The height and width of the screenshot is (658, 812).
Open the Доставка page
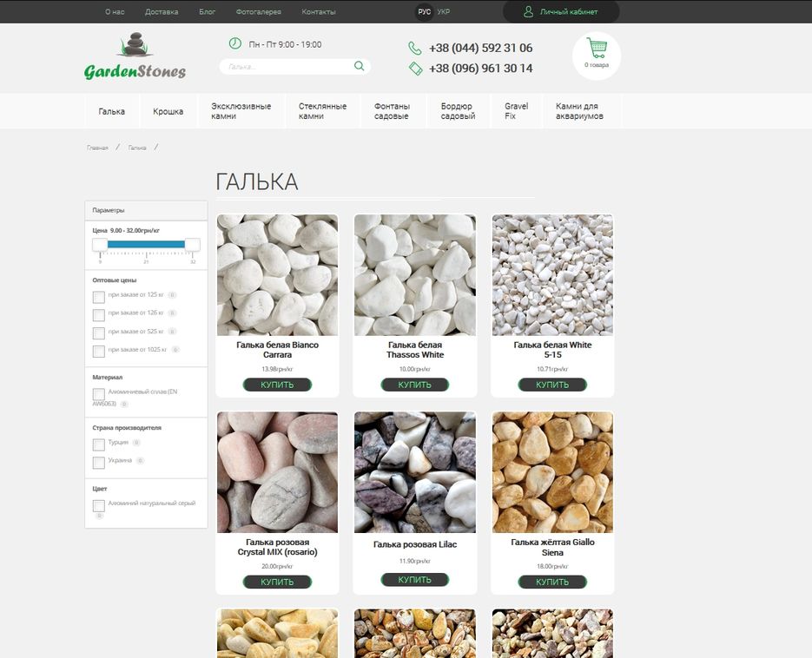coord(162,12)
